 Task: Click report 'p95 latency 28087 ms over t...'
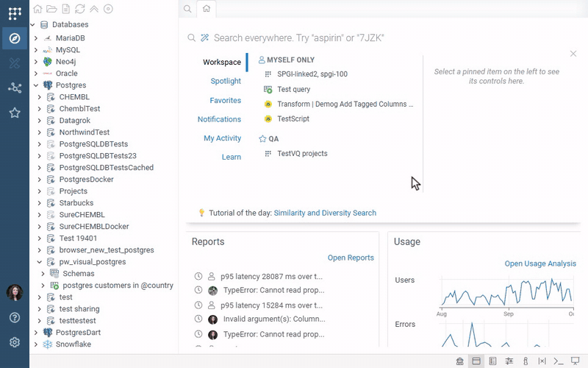tap(271, 277)
